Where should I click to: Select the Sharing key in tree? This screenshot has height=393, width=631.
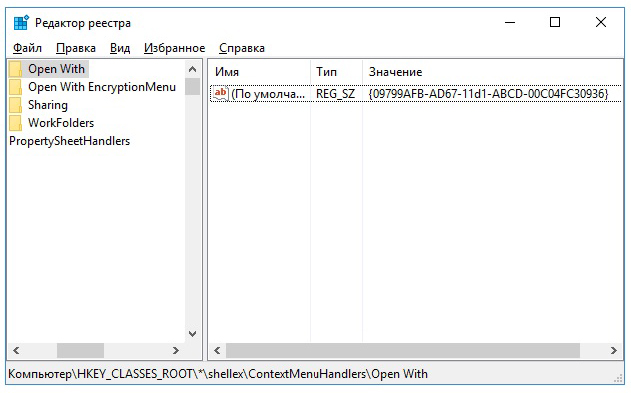[48, 105]
